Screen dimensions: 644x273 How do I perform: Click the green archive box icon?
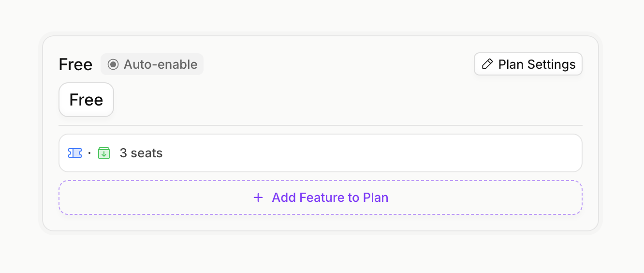[104, 153]
